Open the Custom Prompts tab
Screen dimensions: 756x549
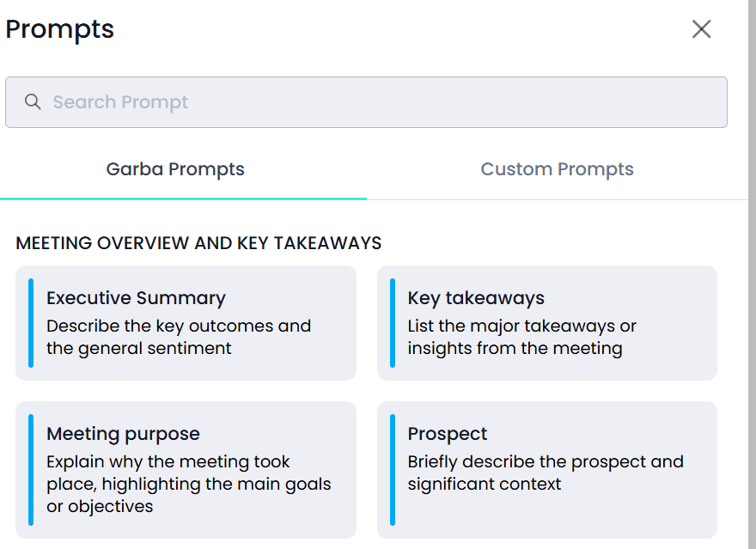(557, 169)
